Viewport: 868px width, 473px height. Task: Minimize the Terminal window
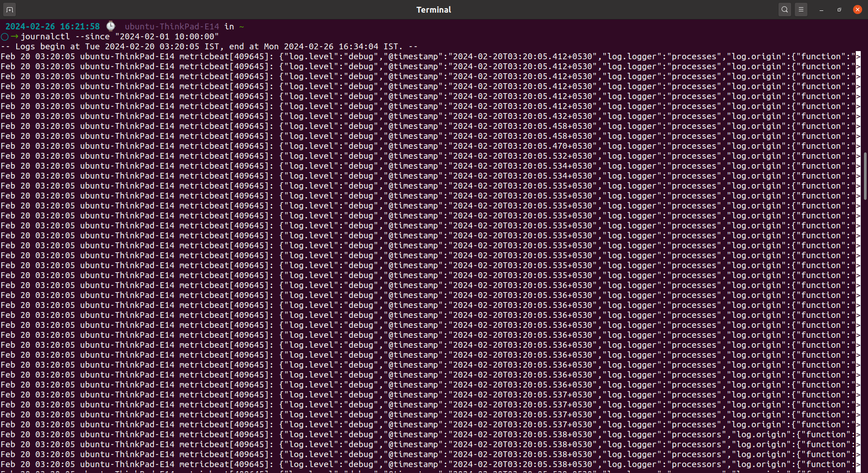pos(821,9)
